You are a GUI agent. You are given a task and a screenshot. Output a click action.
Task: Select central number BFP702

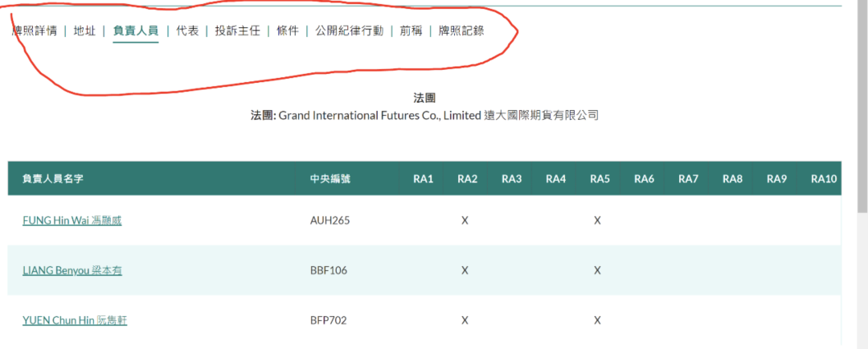(x=328, y=320)
